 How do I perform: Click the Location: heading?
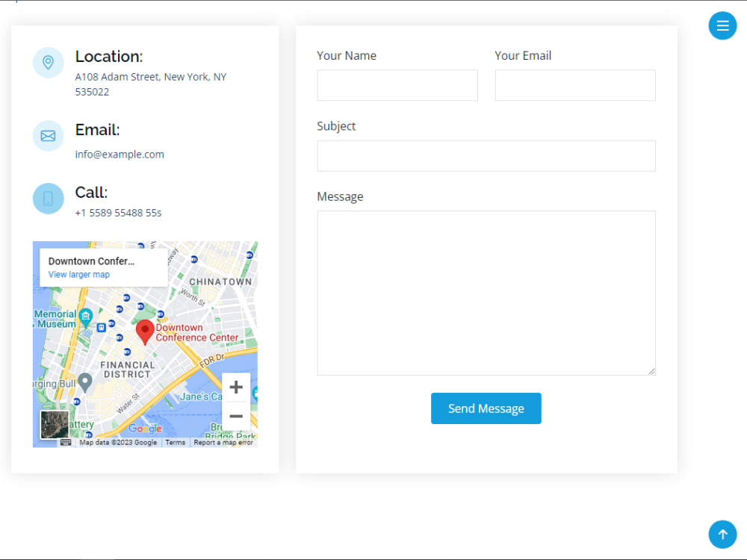pos(109,57)
